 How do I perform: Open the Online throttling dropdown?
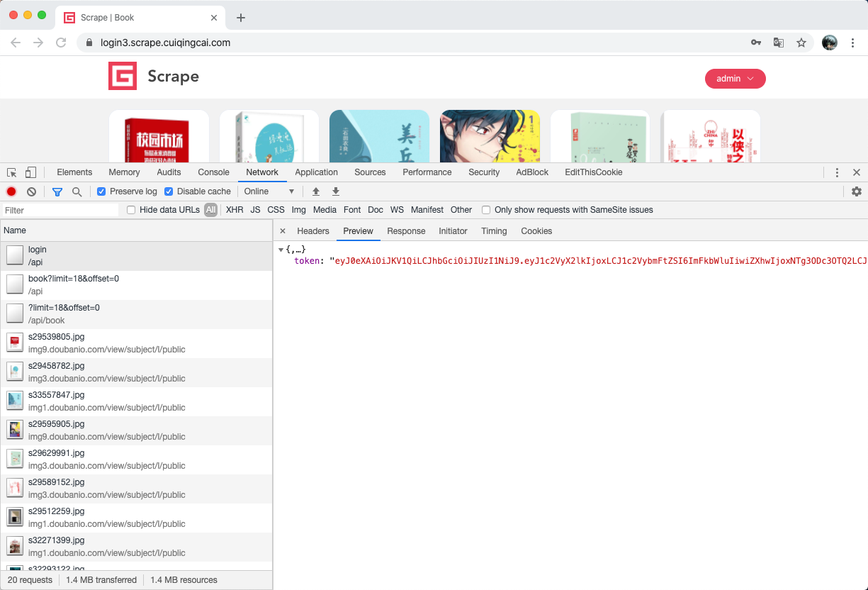coord(269,191)
